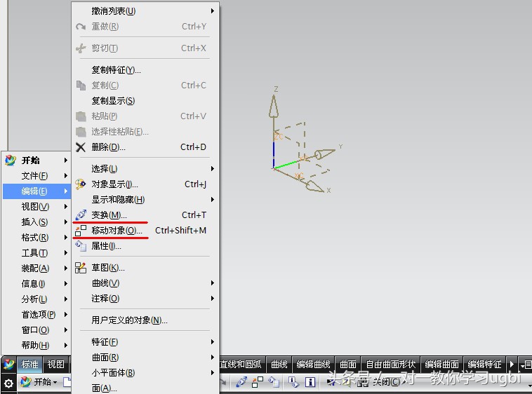The image size is (532, 394).
Task: Switch to the 编辑曲线 toolbar tab
Action: point(313,364)
